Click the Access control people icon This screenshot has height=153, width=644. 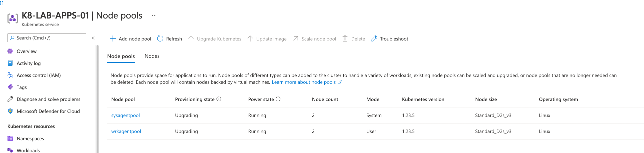tap(10, 75)
